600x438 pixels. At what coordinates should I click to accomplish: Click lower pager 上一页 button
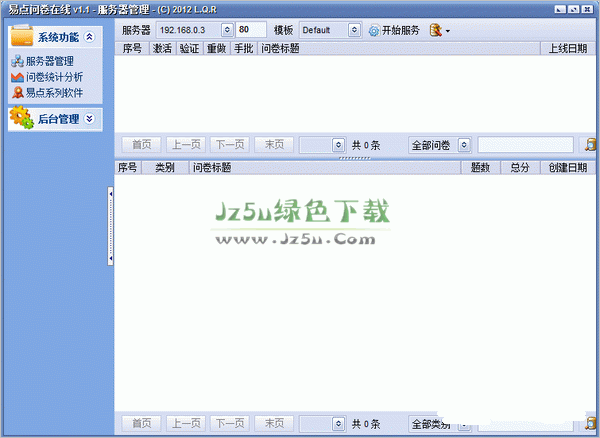[186, 423]
